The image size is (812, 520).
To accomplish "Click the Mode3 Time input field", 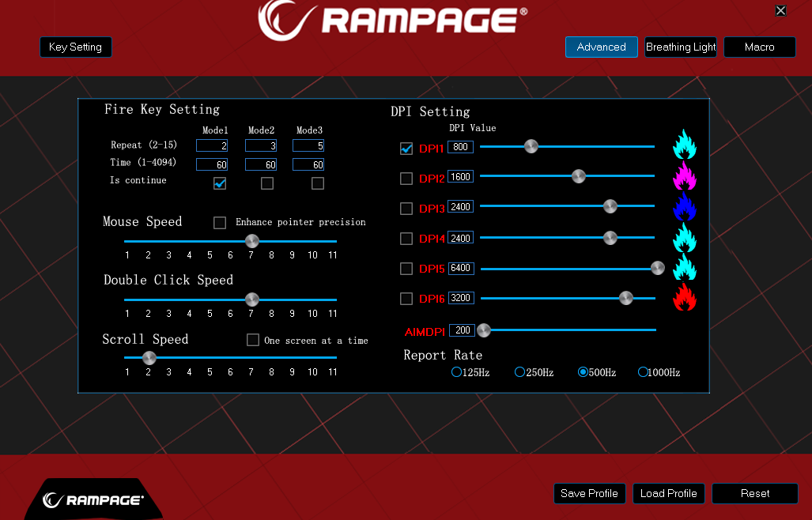I will point(308,164).
